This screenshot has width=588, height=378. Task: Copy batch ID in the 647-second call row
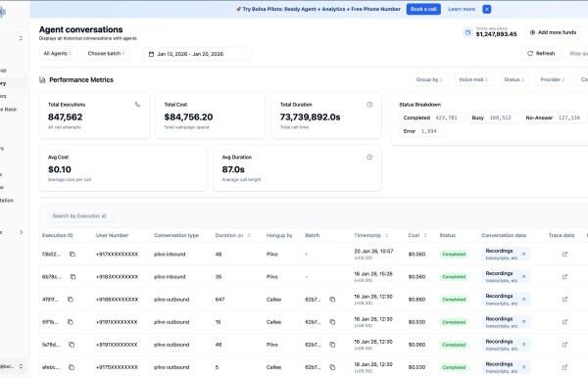[x=332, y=300]
